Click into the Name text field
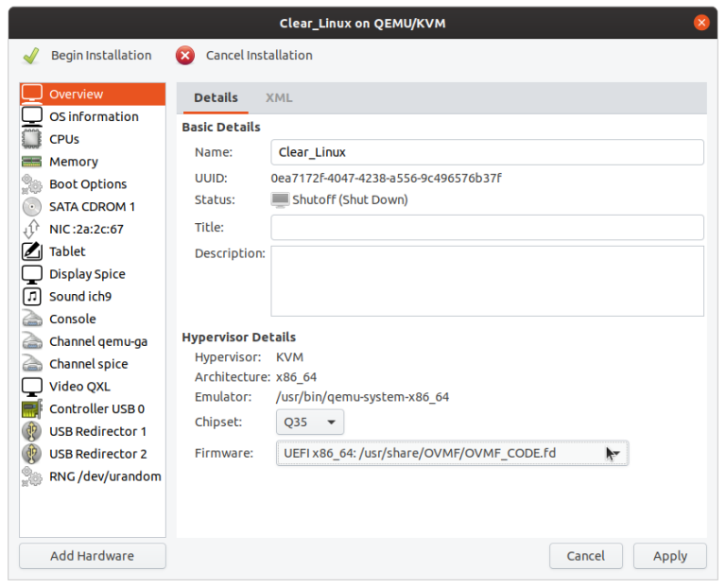726x588 pixels. click(487, 152)
